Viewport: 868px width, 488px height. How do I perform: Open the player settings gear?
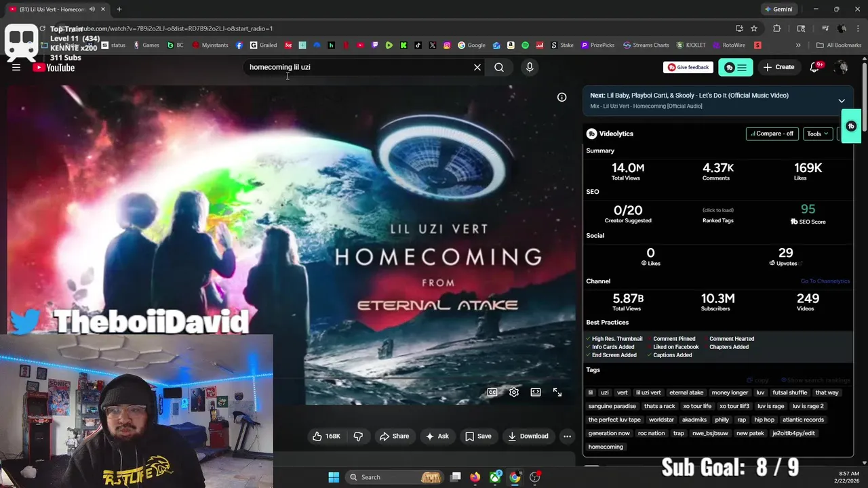pyautogui.click(x=514, y=392)
